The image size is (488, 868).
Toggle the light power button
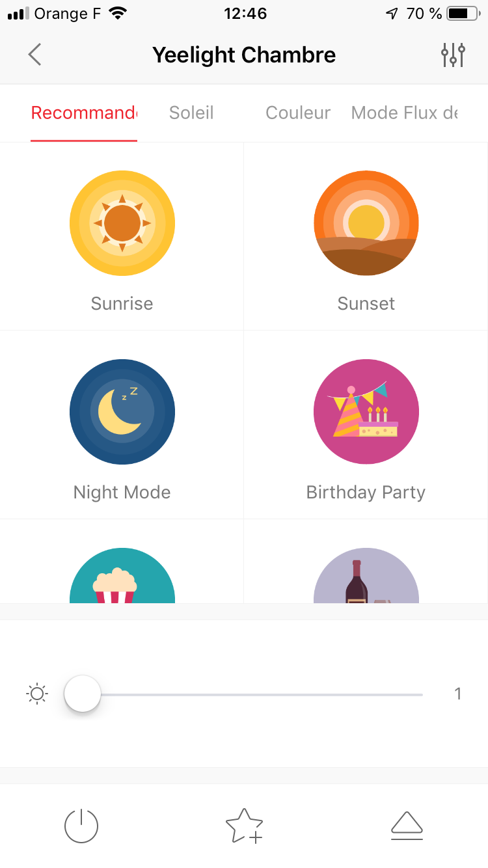click(81, 826)
